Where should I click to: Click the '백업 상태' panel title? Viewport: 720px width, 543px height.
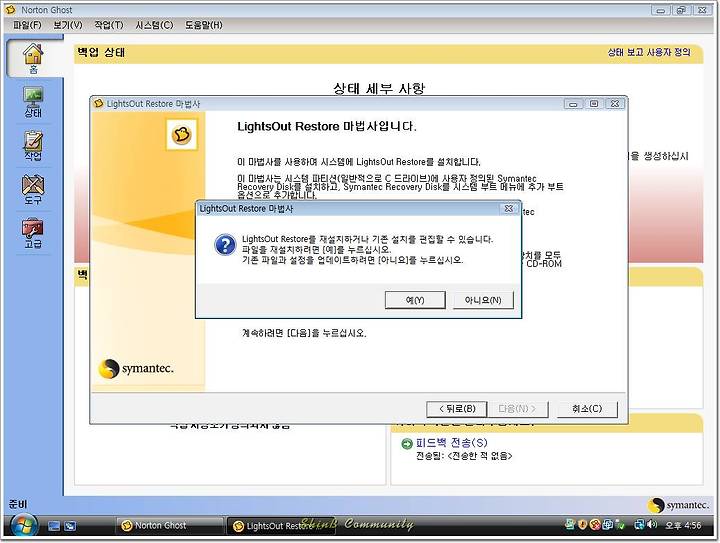click(x=101, y=52)
